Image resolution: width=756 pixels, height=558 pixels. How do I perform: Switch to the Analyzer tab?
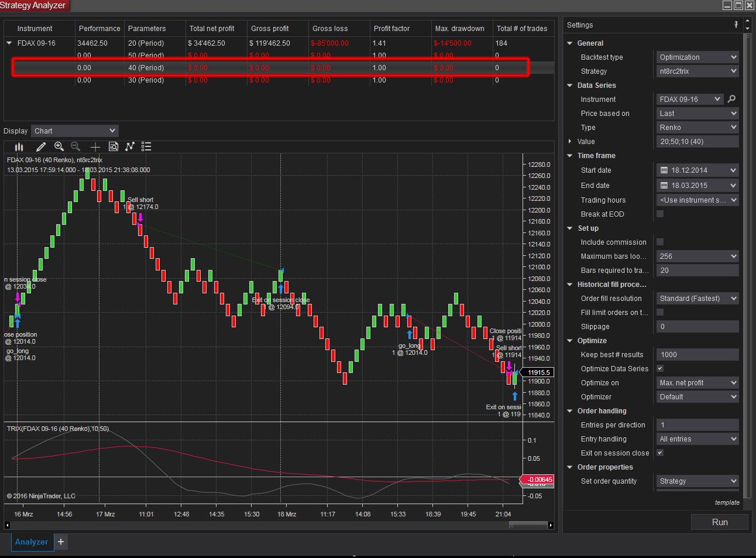pyautogui.click(x=32, y=542)
